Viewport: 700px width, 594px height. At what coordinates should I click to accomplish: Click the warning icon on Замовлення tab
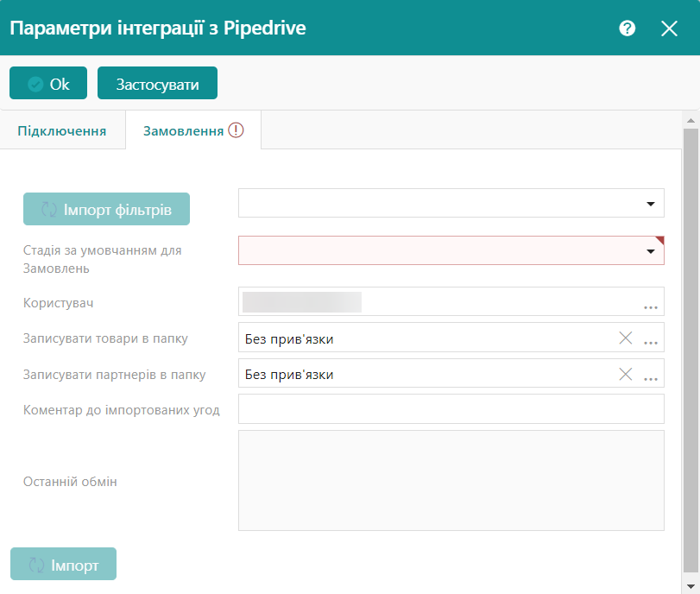coord(236,130)
